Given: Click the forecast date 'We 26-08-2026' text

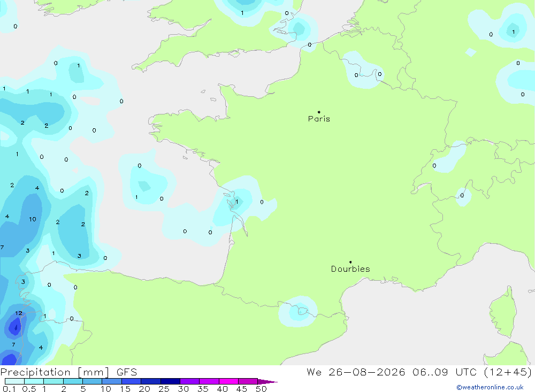Looking at the screenshot, I should pos(356,372).
